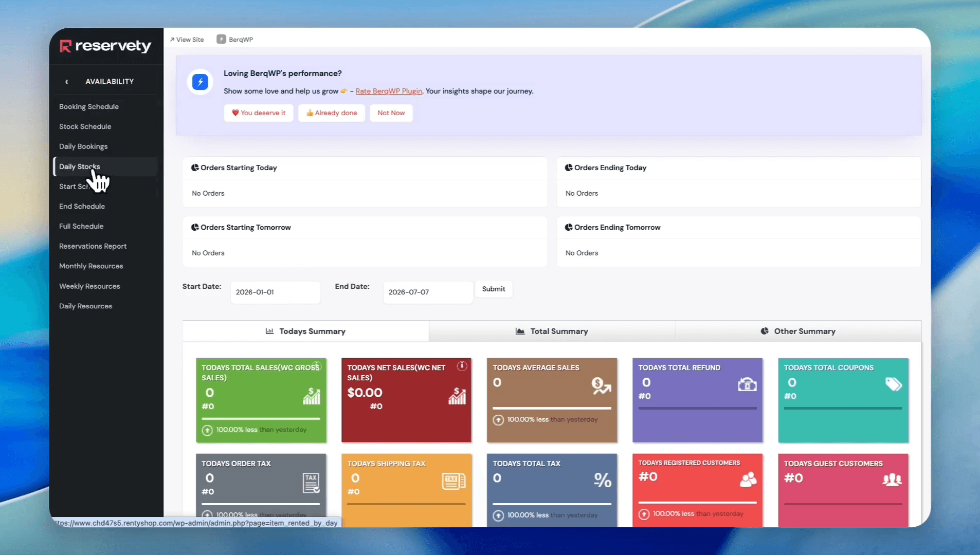Click tax icon on Todays Shipping Tax card
Screen dimensions: 980x555
click(x=453, y=481)
